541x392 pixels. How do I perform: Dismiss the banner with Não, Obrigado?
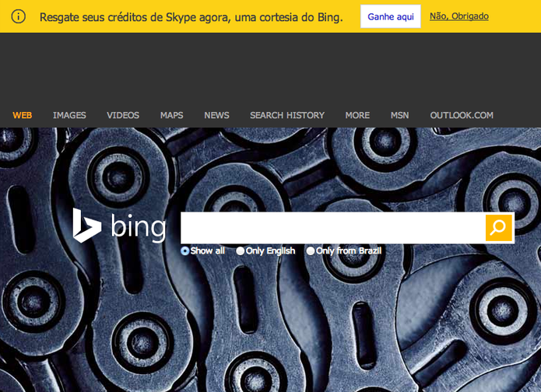(459, 16)
